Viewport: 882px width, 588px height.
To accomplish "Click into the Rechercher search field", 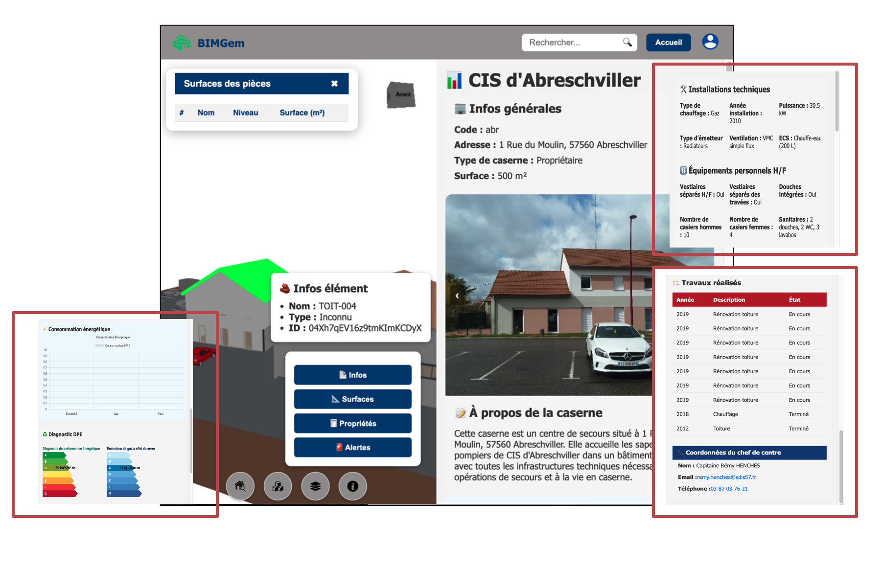I will pyautogui.click(x=573, y=43).
